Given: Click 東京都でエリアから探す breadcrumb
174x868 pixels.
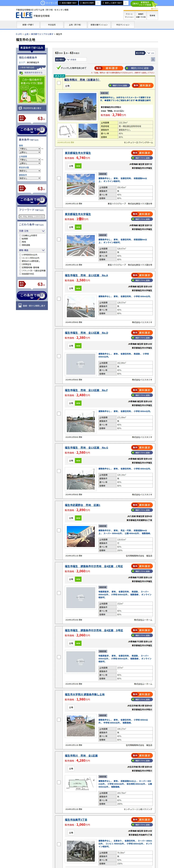Looking at the screenshot, I should [42, 34].
